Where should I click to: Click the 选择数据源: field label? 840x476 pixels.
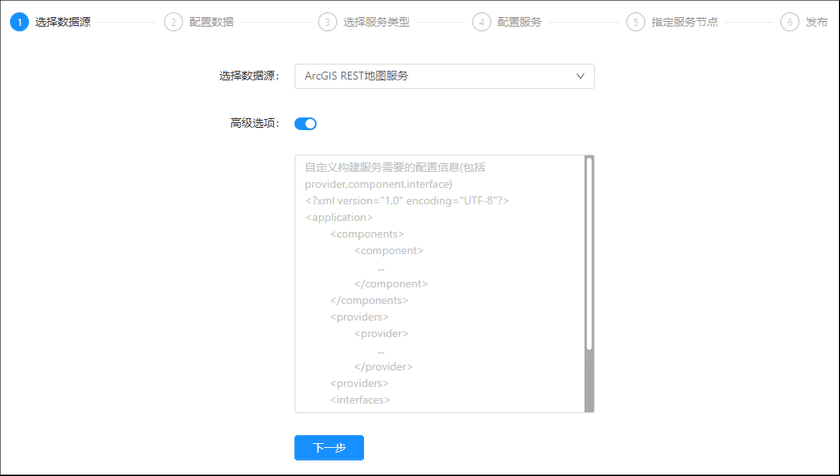pyautogui.click(x=249, y=76)
